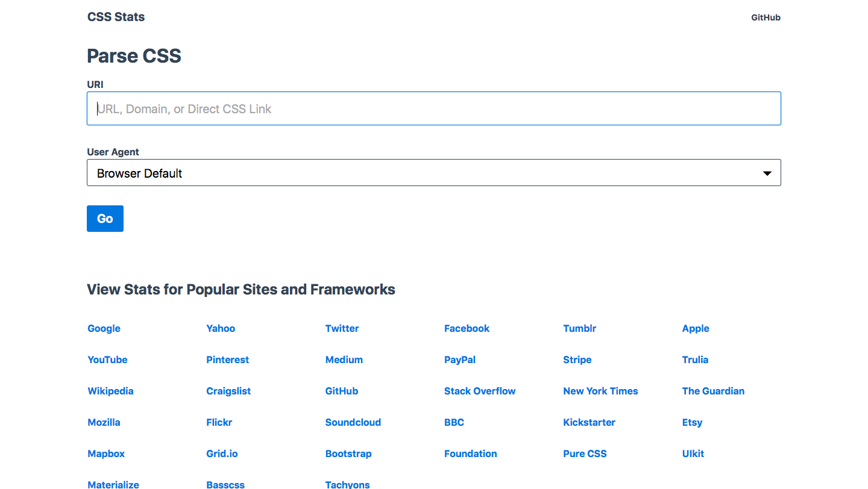This screenshot has width=868, height=489.
Task: View stats for Facebook
Action: (x=467, y=328)
